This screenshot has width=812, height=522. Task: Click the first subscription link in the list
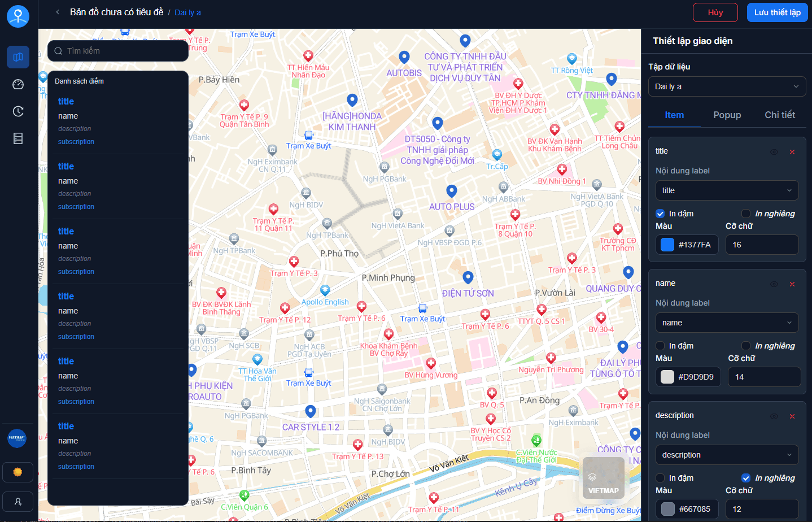point(76,142)
